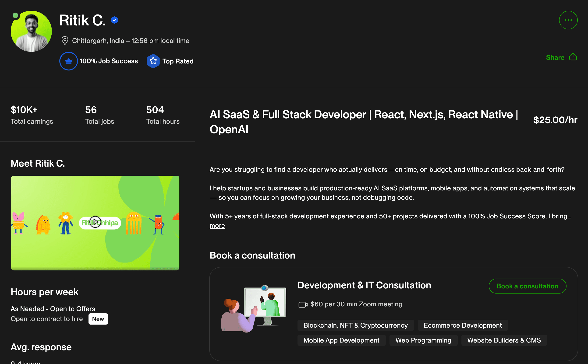Click the Avg. response heading

[x=41, y=347]
